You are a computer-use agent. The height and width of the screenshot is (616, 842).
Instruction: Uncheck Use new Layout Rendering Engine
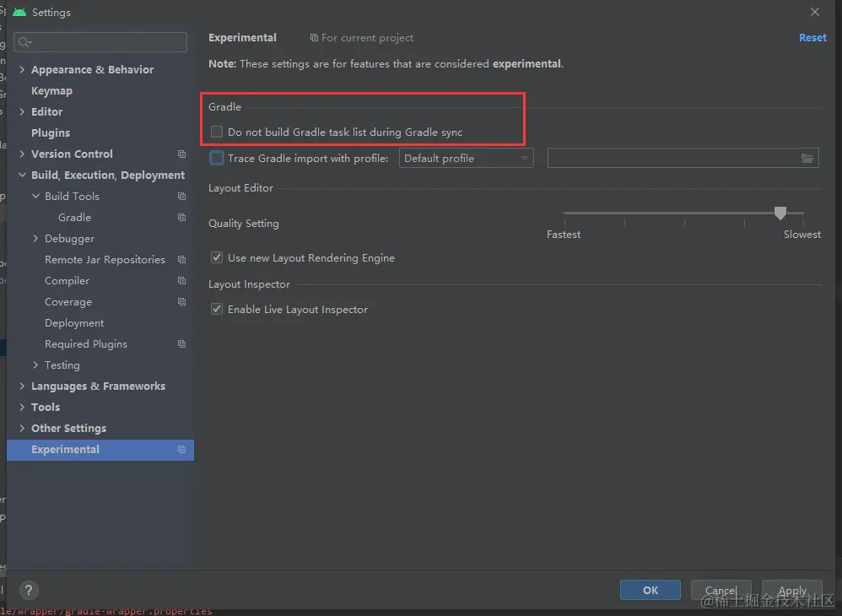click(x=217, y=257)
